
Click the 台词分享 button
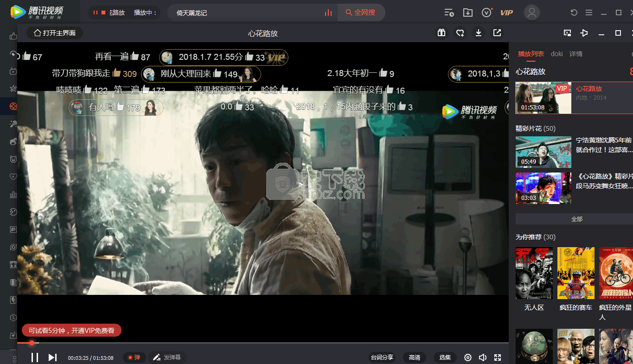[x=382, y=358]
